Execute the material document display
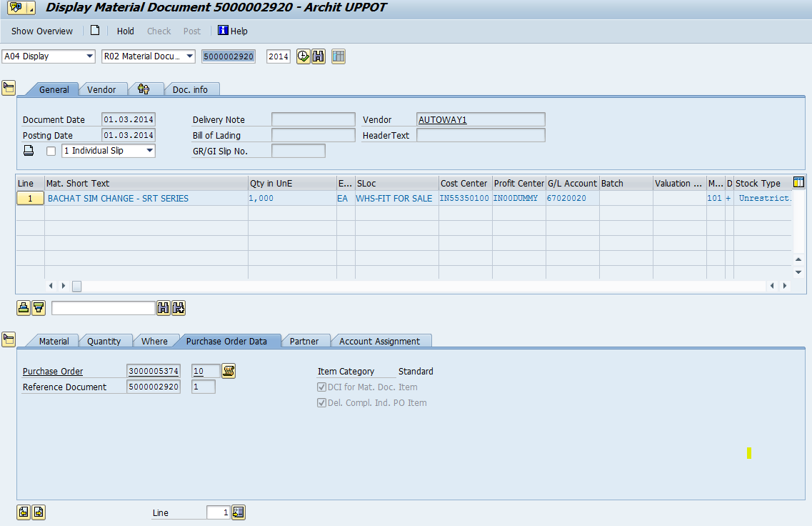Image resolution: width=812 pixels, height=526 pixels. click(x=302, y=56)
